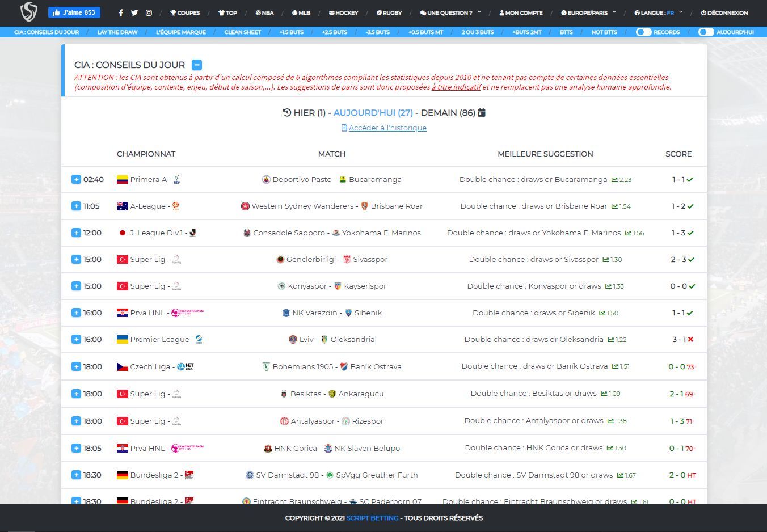
Task: Expand the EUROPE/PARIS timezone dropdown
Action: (x=588, y=12)
